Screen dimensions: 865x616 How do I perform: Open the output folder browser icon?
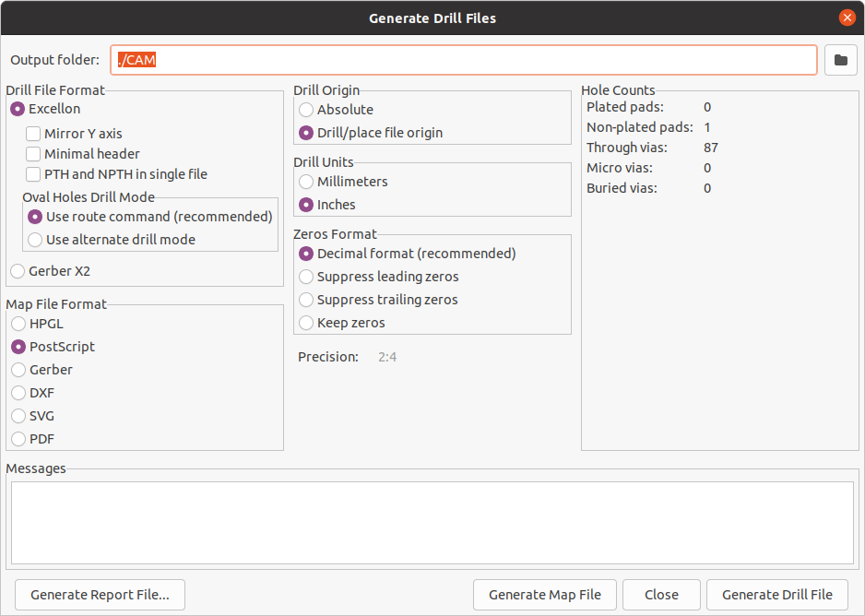pos(839,59)
